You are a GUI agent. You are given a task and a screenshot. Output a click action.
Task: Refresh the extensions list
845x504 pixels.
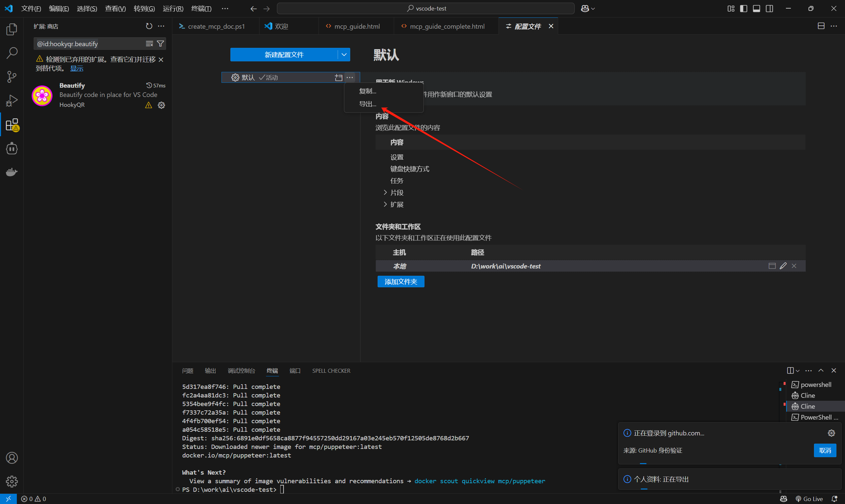149,26
